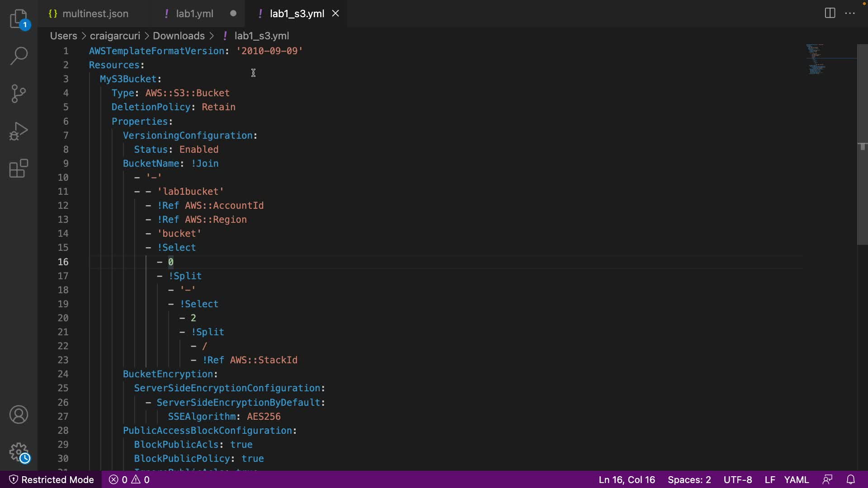The image size is (868, 488).
Task: Switch to the multinest.json tab
Action: tap(95, 14)
